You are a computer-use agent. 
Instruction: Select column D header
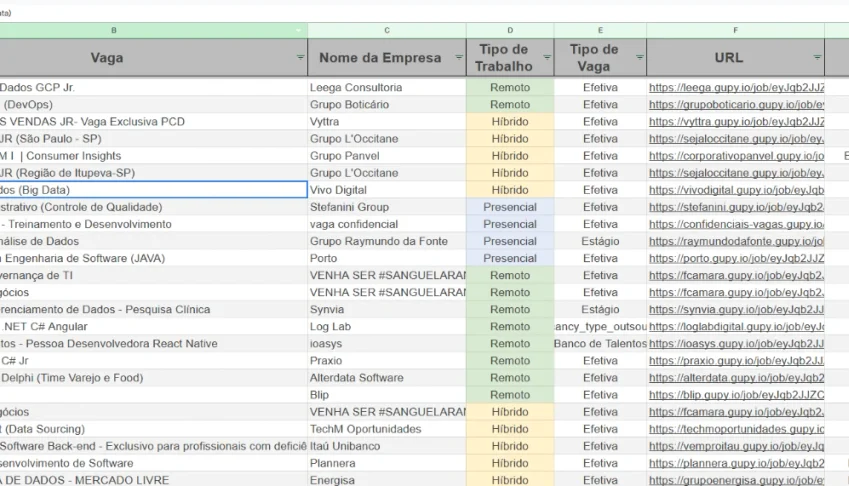(510, 30)
